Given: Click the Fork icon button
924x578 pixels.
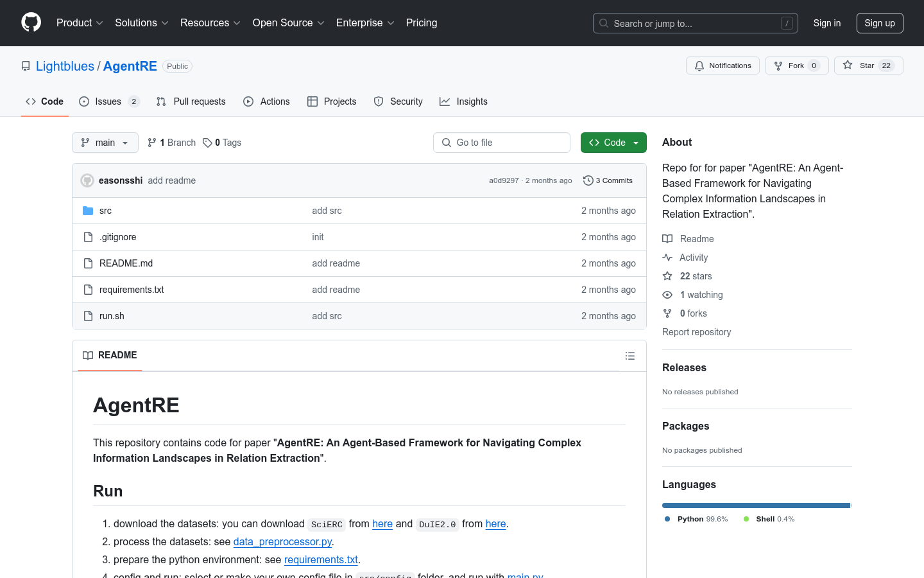Looking at the screenshot, I should (x=778, y=66).
